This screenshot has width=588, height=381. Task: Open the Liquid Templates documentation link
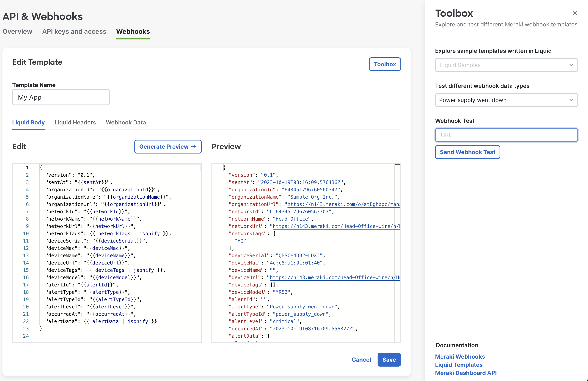pos(458,365)
